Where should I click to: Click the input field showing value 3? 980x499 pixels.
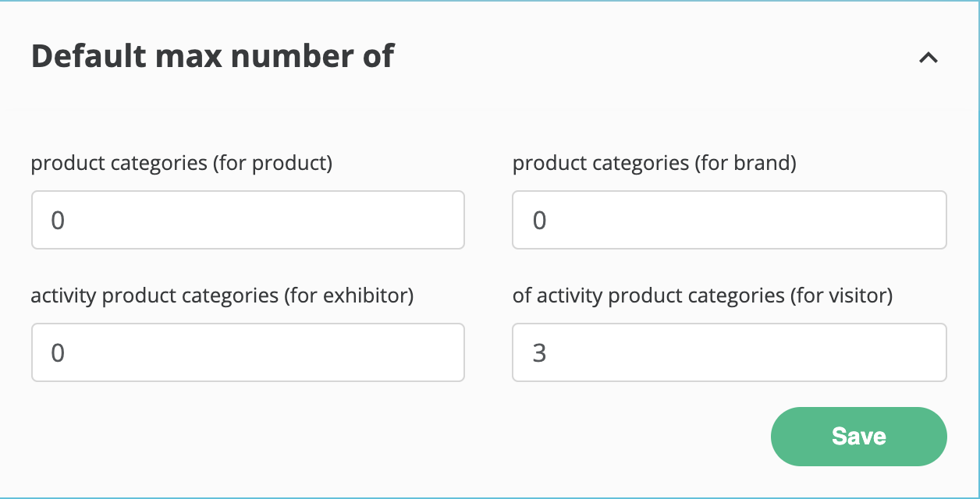(729, 352)
